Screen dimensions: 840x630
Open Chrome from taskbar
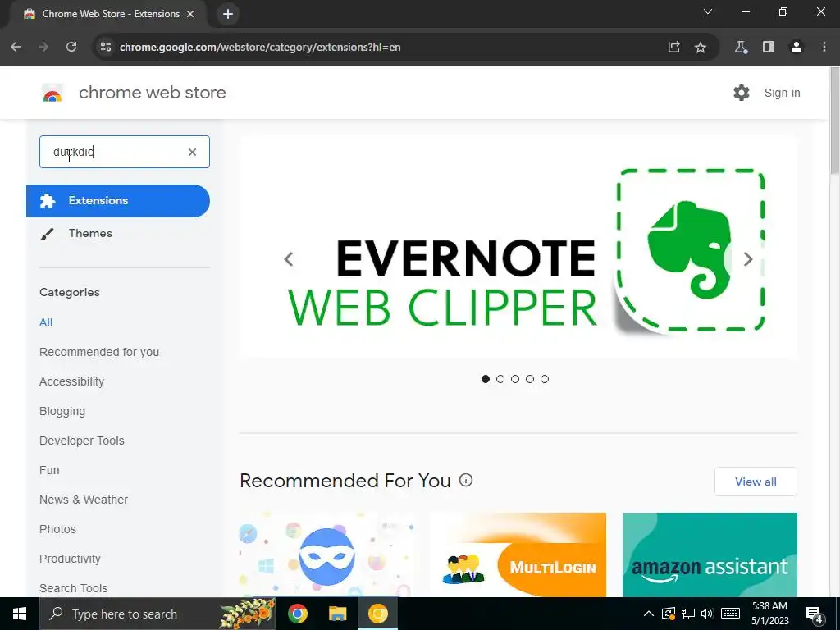(297, 614)
